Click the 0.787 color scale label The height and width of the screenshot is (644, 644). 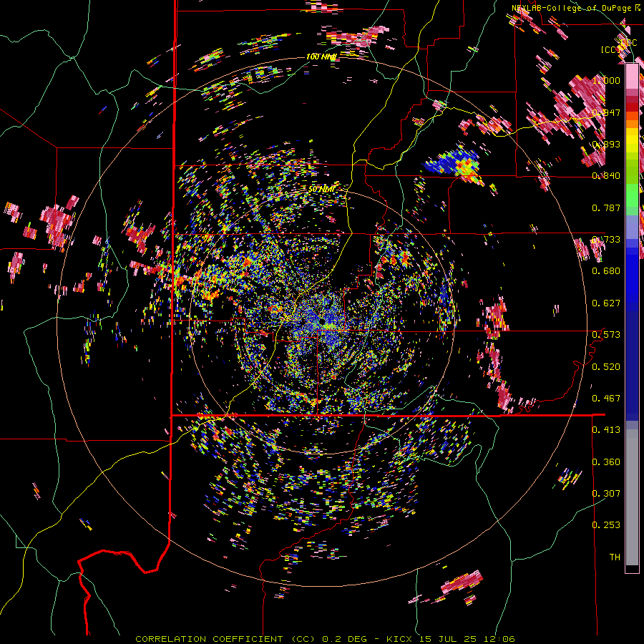(x=606, y=208)
